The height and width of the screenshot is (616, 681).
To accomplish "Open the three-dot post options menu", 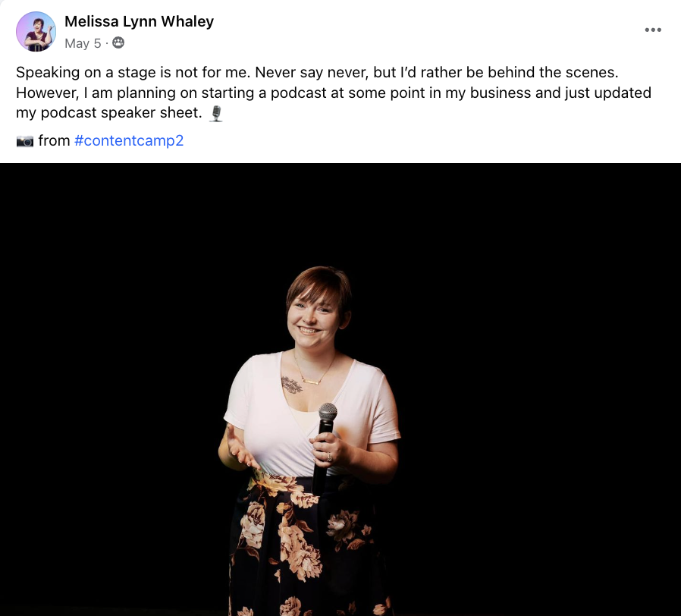I will point(653,30).
